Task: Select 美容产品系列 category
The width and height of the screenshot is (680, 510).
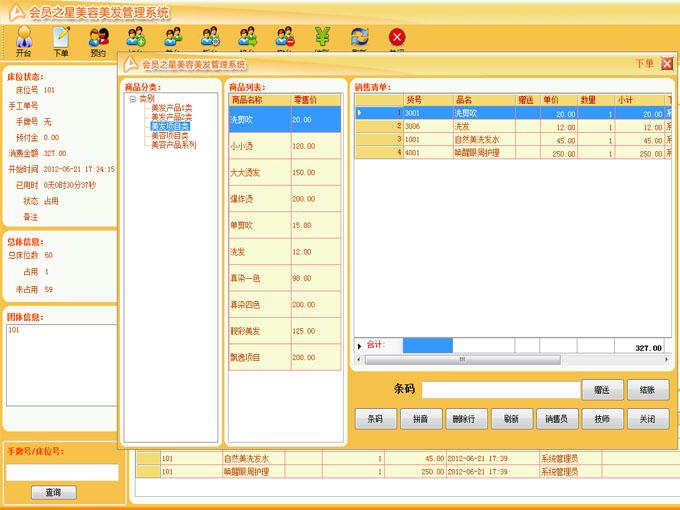Action: pyautogui.click(x=173, y=145)
